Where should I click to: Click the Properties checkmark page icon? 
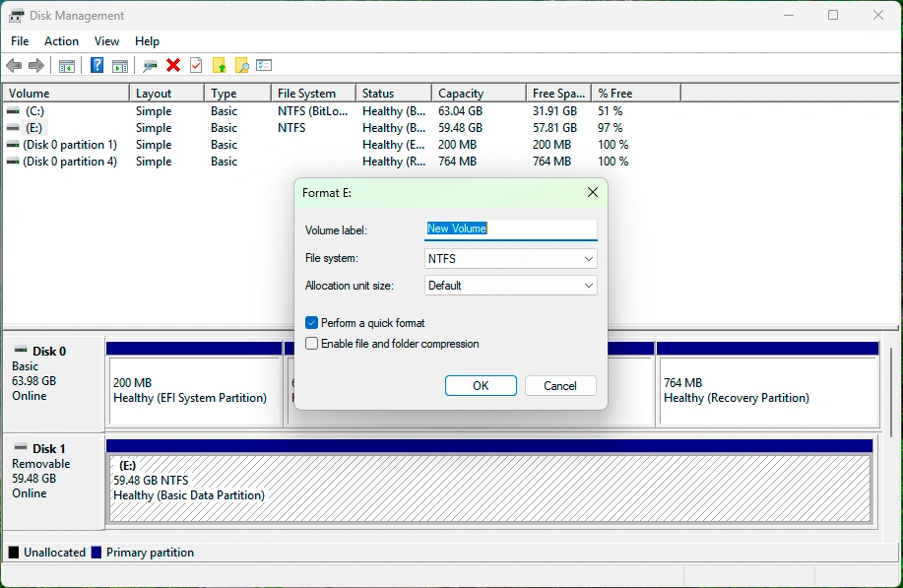pos(196,66)
